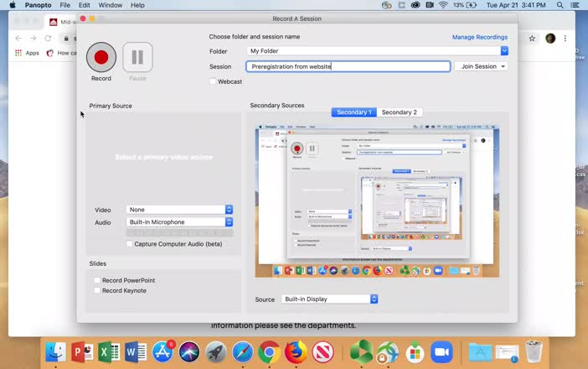Image resolution: width=588 pixels, height=369 pixels.
Task: Enable the Webcast checkbox
Action: pyautogui.click(x=213, y=81)
